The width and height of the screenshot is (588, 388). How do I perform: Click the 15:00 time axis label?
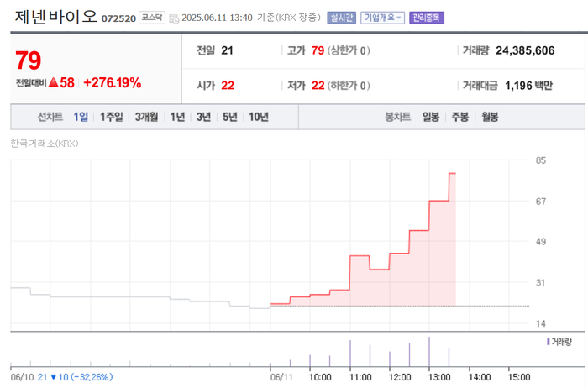point(519,378)
